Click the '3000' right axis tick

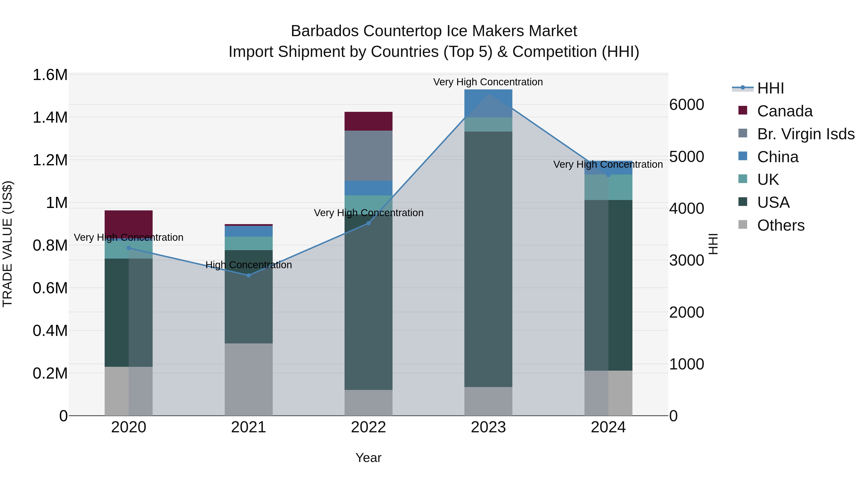pos(686,260)
